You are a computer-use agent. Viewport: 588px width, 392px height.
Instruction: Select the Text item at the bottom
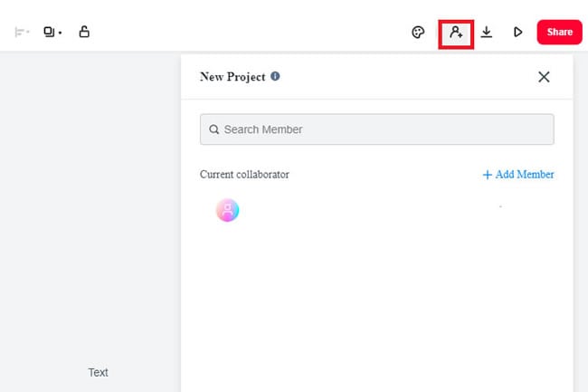tap(98, 372)
